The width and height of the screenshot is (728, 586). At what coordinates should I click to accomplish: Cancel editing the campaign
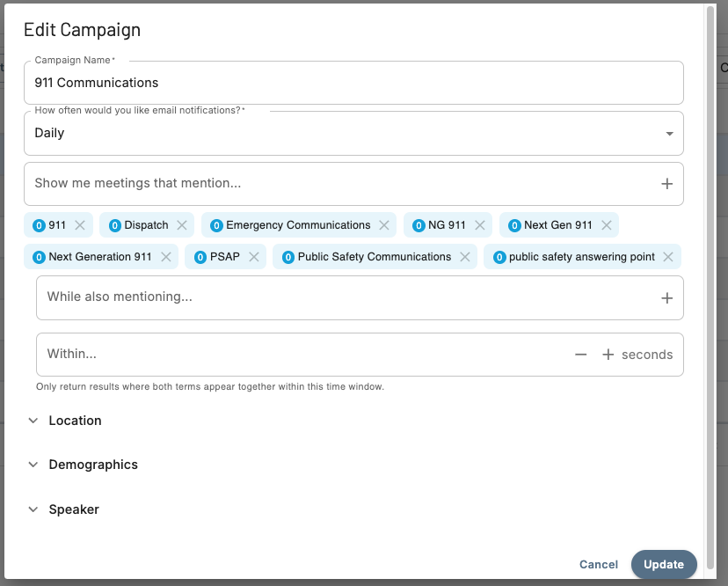599,564
